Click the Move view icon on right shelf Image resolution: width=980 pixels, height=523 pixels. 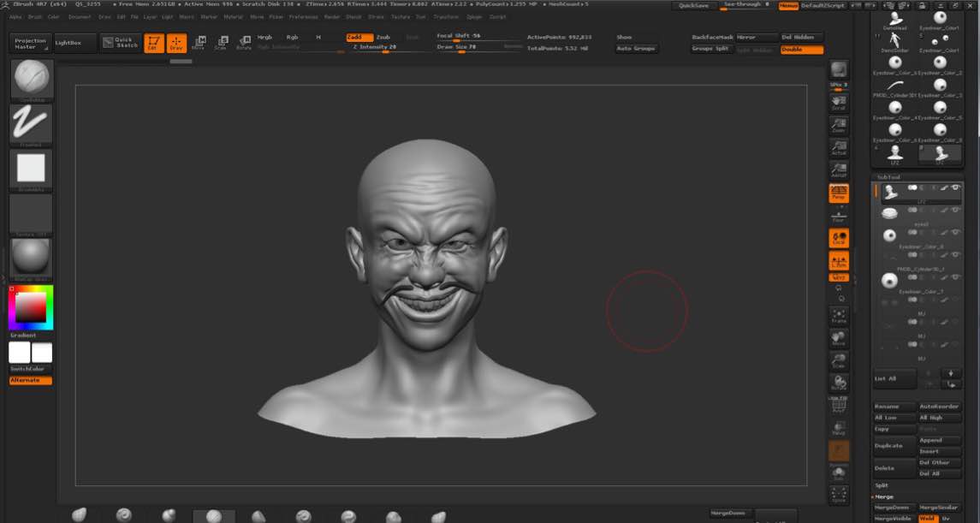point(839,339)
